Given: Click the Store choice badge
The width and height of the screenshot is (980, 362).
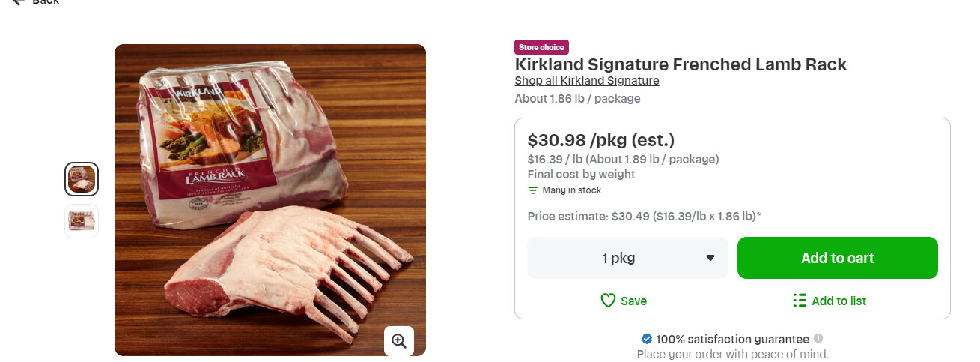Looking at the screenshot, I should click(541, 47).
